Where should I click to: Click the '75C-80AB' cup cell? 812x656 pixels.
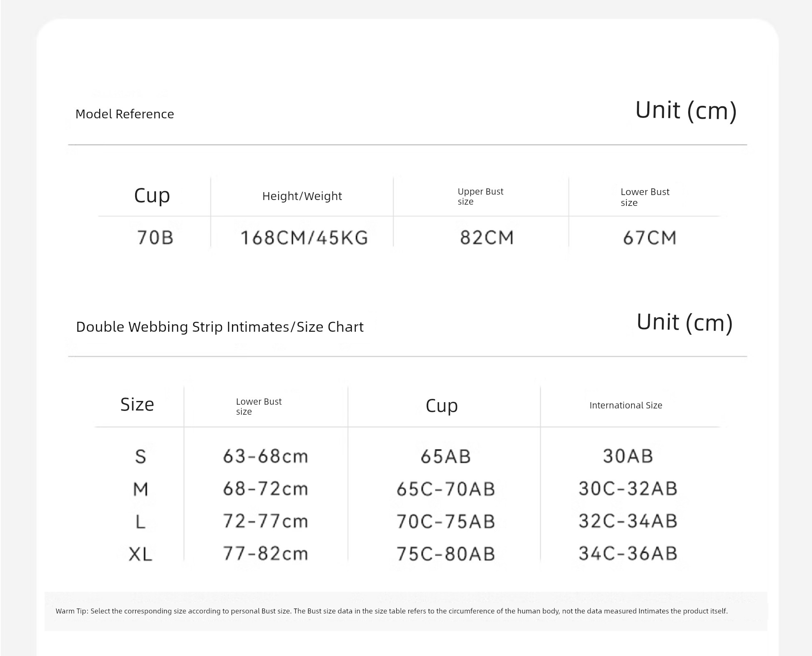click(x=446, y=554)
